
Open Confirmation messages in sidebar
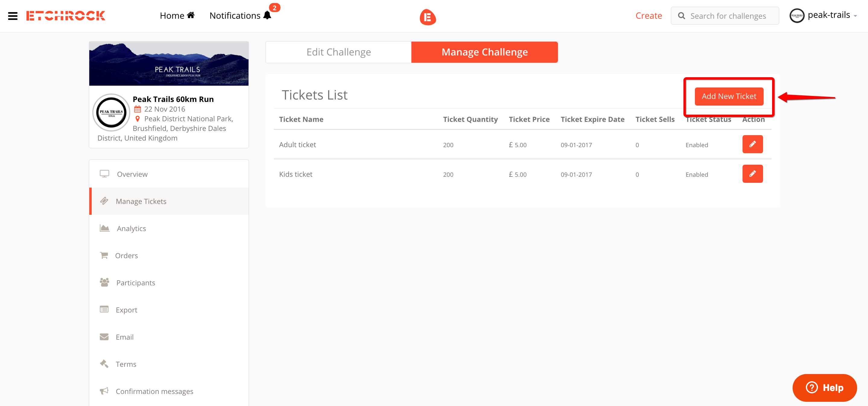click(x=154, y=391)
